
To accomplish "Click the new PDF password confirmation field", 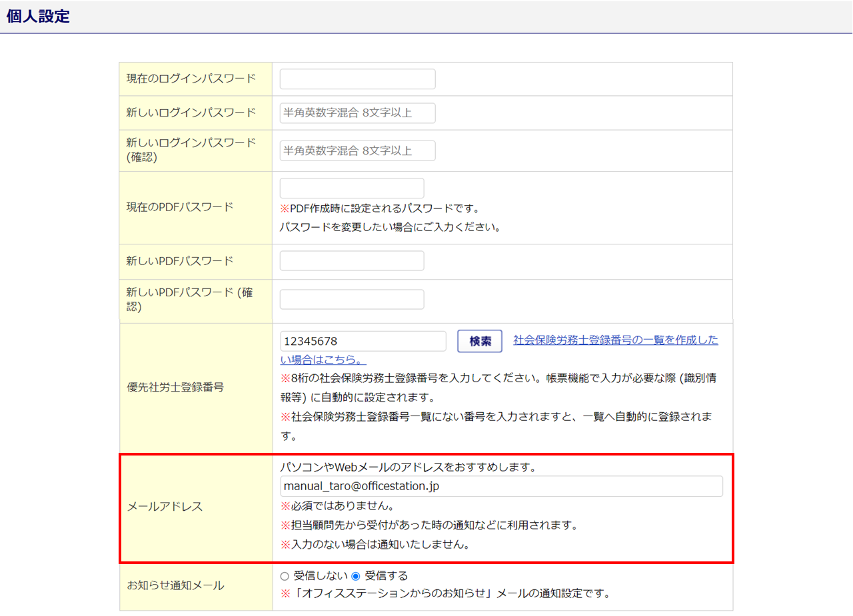I will 352,300.
